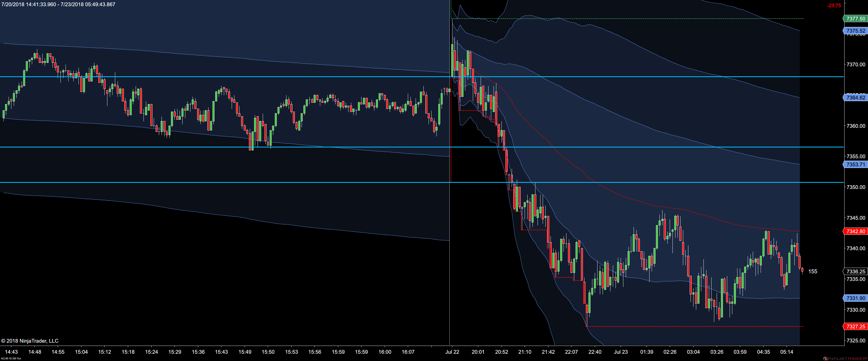This screenshot has height=361, width=868.
Task: Click the 2018 NinjaTrader, LLC copyright text
Action: pyautogui.click(x=30, y=341)
